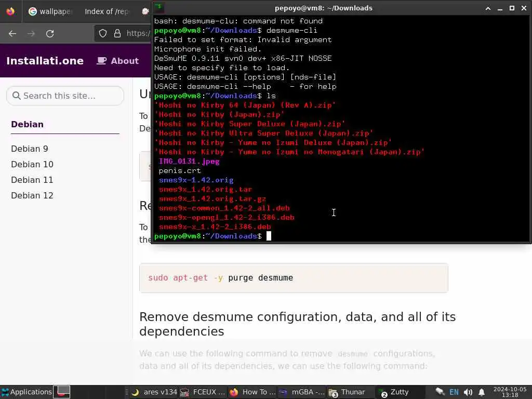The height and width of the screenshot is (399, 532).
Task: Click the EN keyboard layout indicator
Action: click(454, 392)
